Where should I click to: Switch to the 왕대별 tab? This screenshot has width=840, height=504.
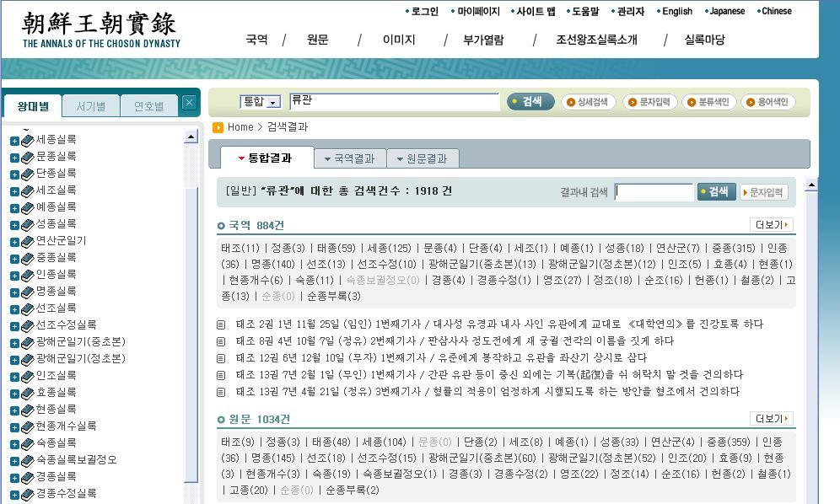click(x=33, y=106)
